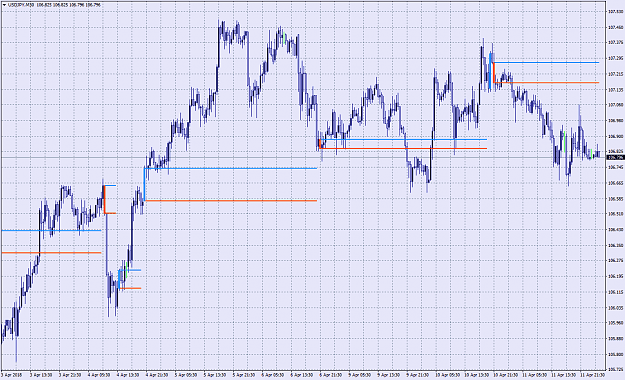Click the 10 Apr 21:30 time label
This screenshot has height=380, width=625.
(x=505, y=375)
